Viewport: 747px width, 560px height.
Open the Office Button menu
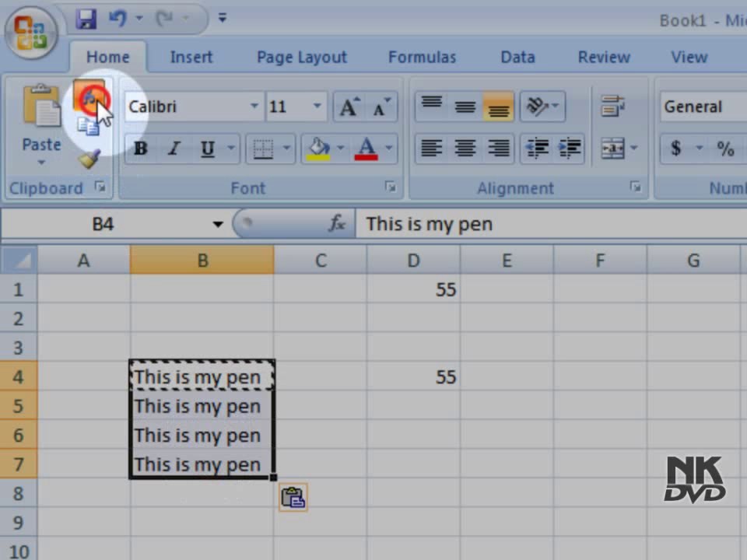click(x=31, y=33)
